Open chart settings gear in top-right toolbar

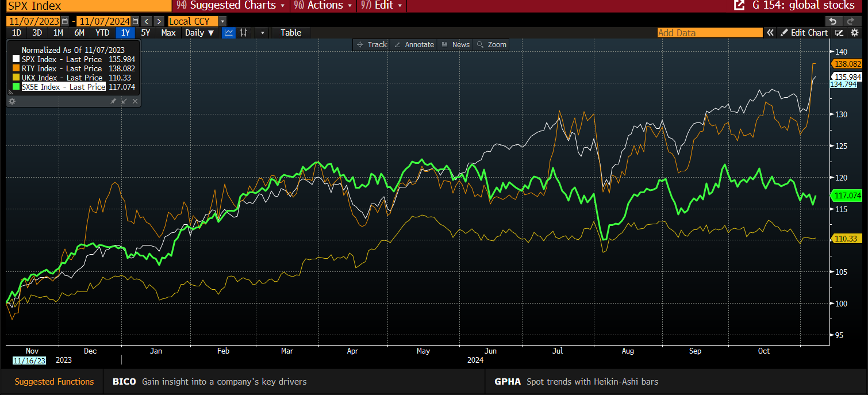(x=855, y=33)
